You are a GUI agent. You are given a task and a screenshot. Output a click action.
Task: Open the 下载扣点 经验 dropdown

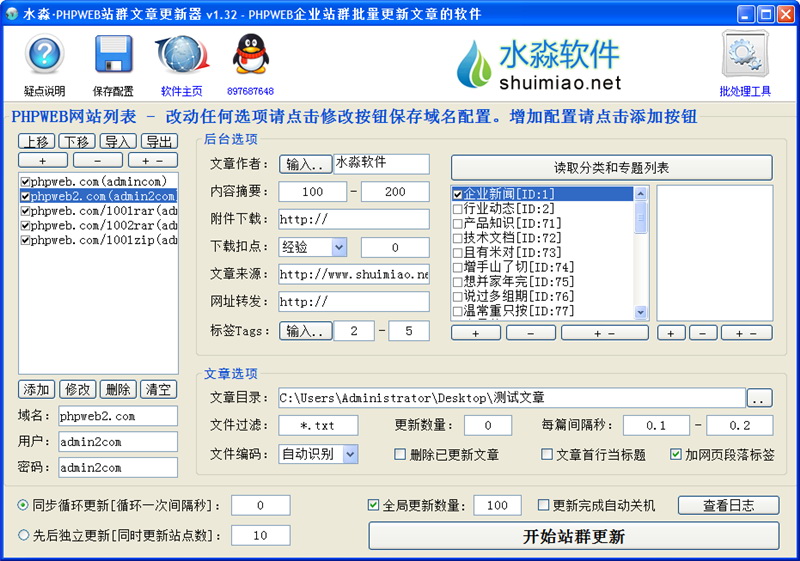point(339,247)
